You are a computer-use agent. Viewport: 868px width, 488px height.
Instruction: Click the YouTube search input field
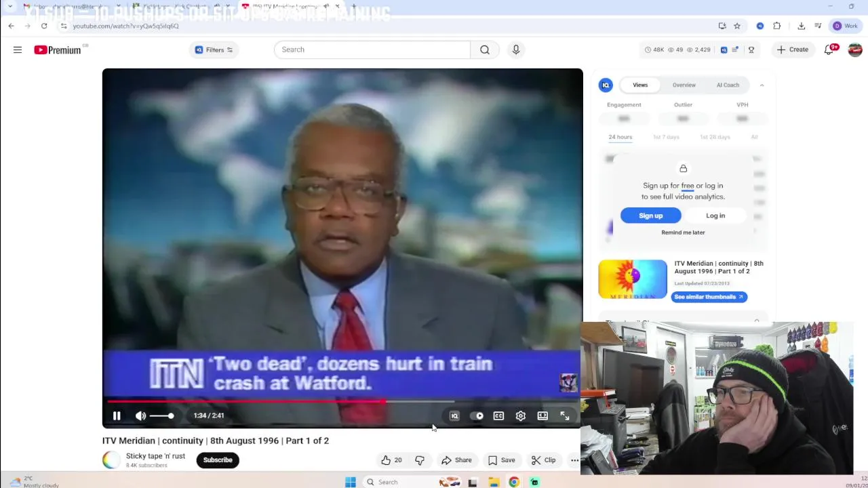[x=372, y=49]
